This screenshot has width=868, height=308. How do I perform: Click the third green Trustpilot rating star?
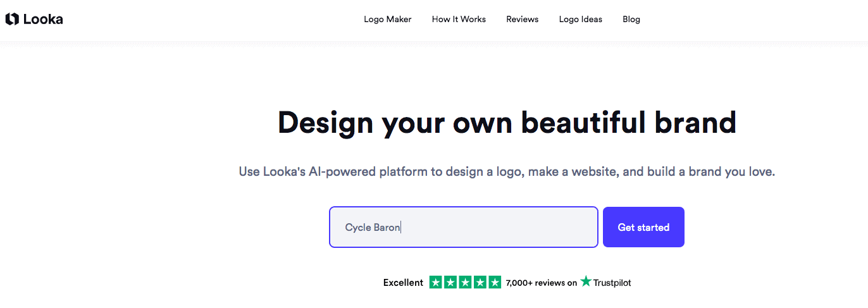click(465, 283)
